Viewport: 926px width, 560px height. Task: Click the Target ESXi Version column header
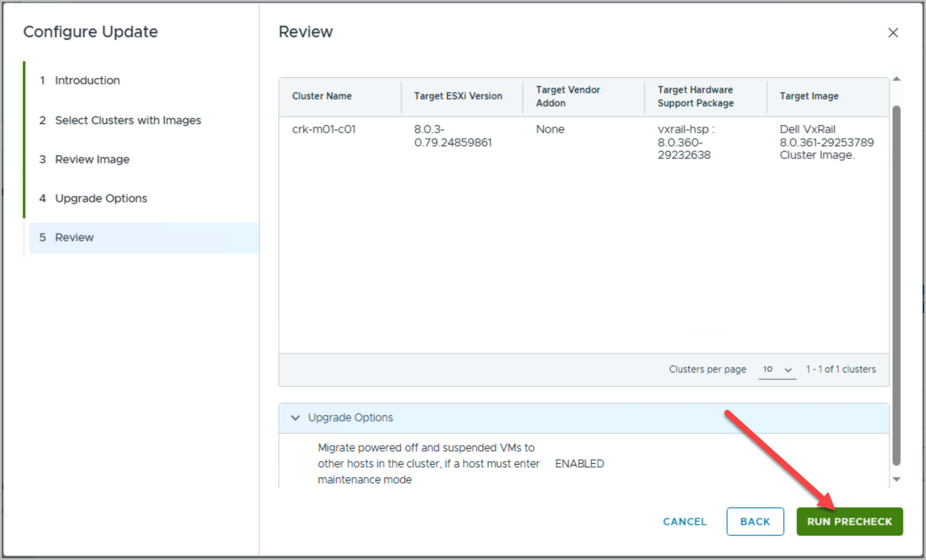click(x=458, y=96)
